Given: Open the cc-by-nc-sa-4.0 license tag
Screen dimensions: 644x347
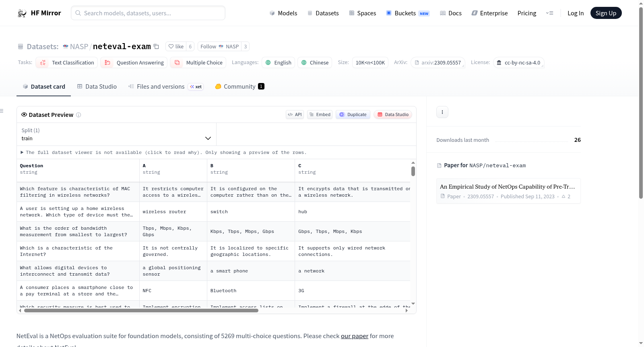Looking at the screenshot, I should [519, 63].
